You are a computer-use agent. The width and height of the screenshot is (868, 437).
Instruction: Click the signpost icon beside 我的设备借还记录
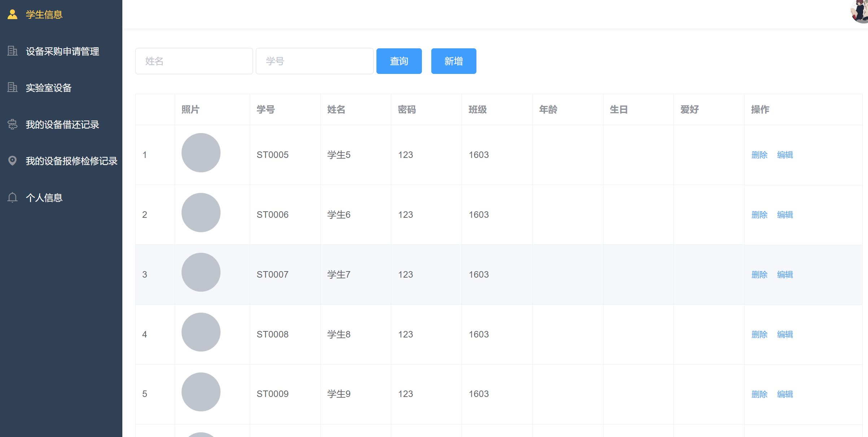click(x=12, y=124)
